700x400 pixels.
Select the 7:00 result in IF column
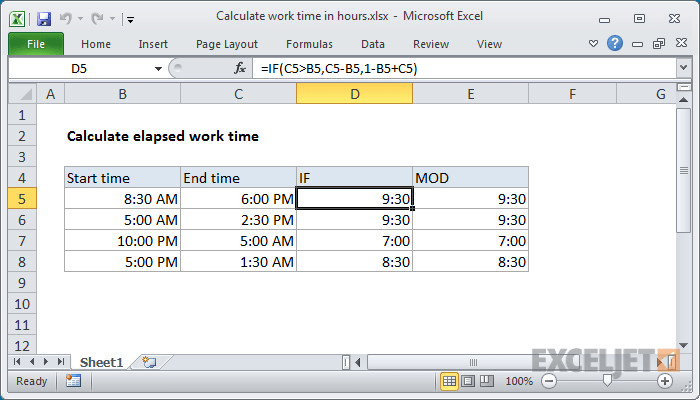[x=354, y=241]
